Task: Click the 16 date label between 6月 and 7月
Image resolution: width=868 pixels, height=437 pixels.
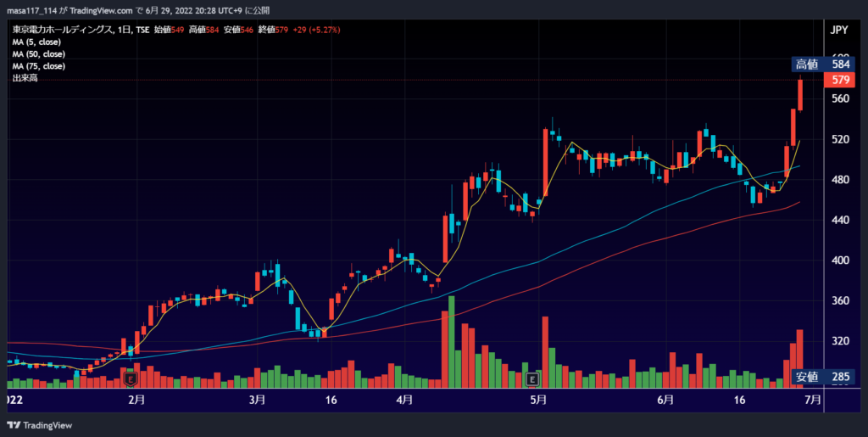Action: pyautogui.click(x=739, y=400)
